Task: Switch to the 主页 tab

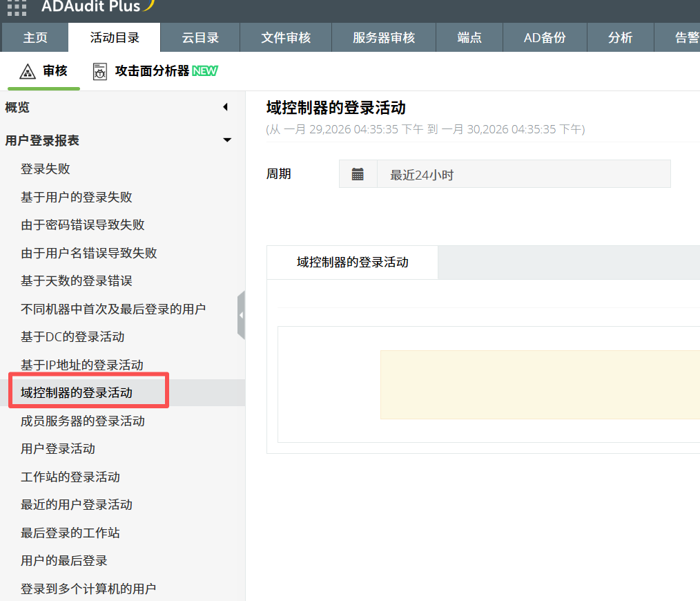Action: (35, 38)
